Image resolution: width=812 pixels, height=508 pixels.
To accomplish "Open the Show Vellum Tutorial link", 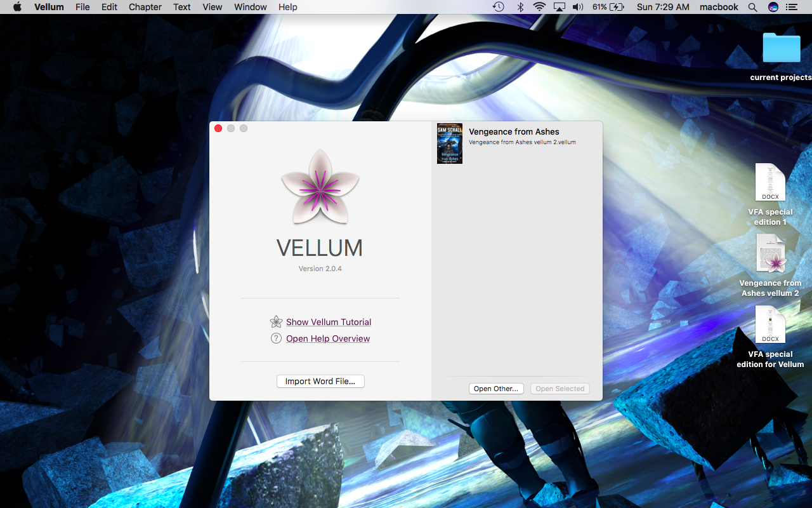I will coord(329,322).
